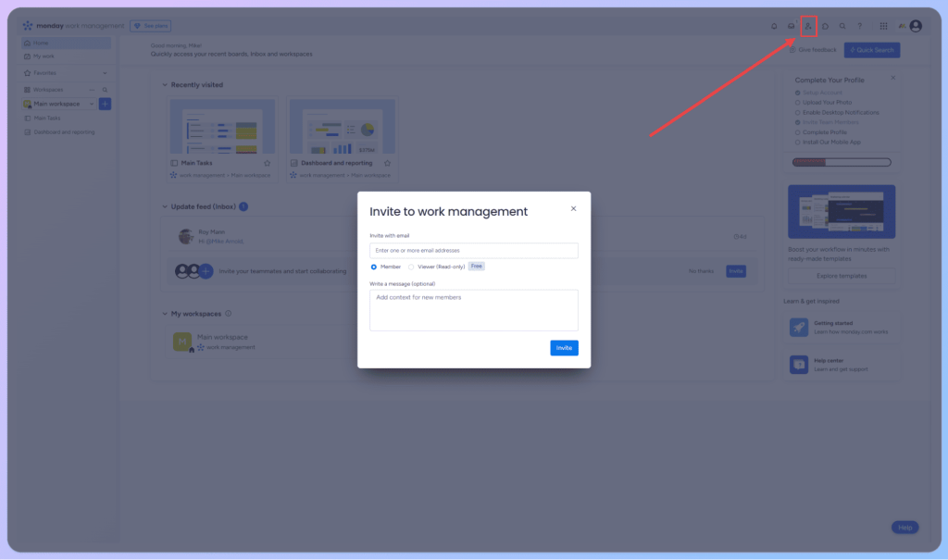Check Install Our Mobile App step

(x=797, y=143)
